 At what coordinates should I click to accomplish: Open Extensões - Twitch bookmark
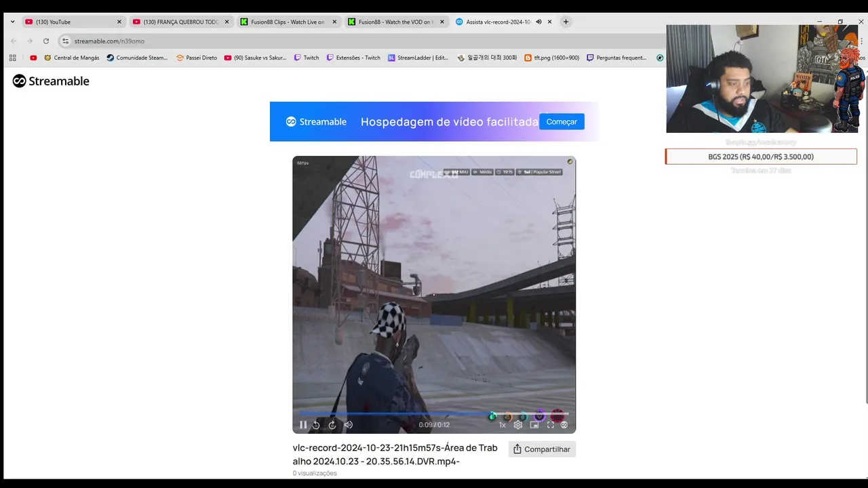353,58
